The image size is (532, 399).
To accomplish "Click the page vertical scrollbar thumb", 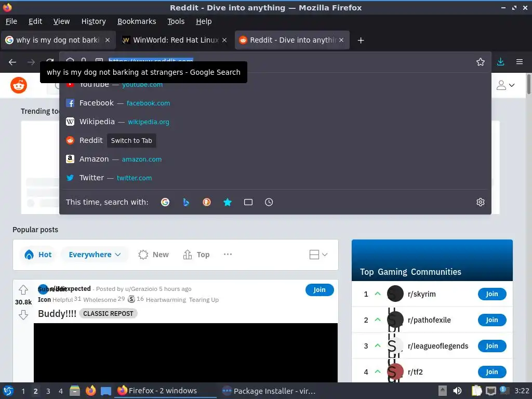I will click(x=529, y=84).
